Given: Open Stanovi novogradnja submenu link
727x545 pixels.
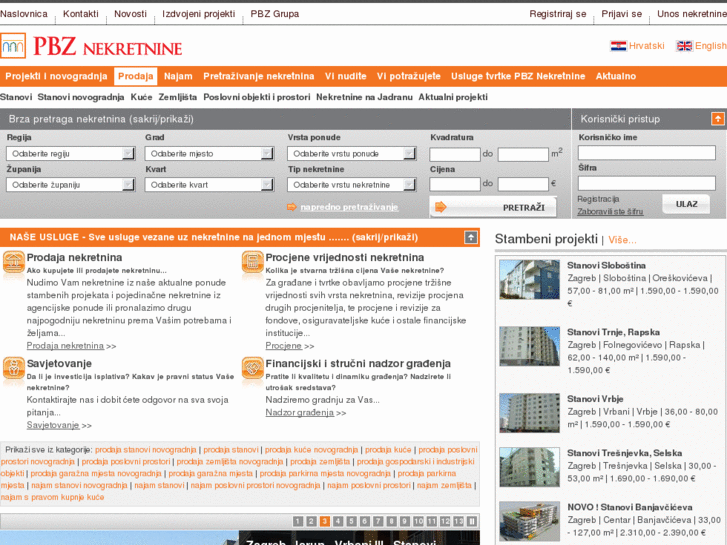Looking at the screenshot, I should tap(81, 97).
